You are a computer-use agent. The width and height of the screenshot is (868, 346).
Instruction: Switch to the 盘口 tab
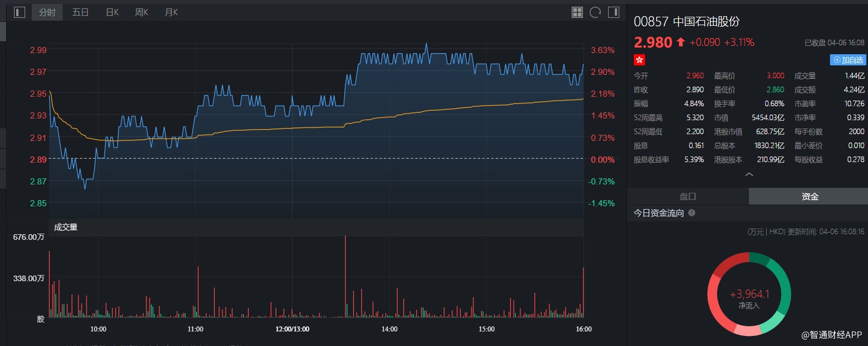[687, 197]
